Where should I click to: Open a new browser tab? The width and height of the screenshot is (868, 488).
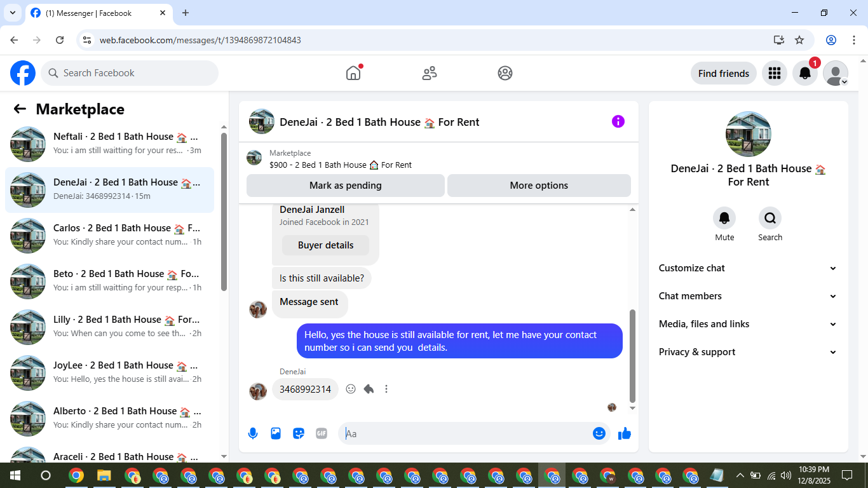click(186, 13)
